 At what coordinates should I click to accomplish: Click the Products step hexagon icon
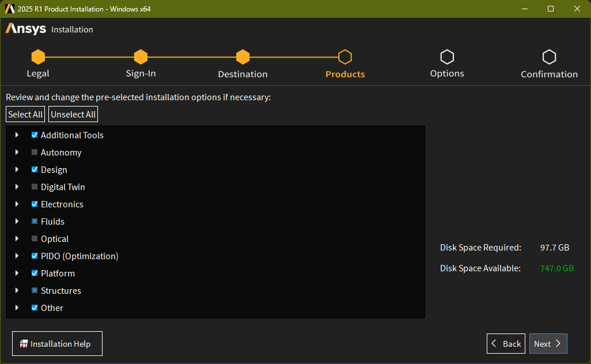(x=345, y=57)
